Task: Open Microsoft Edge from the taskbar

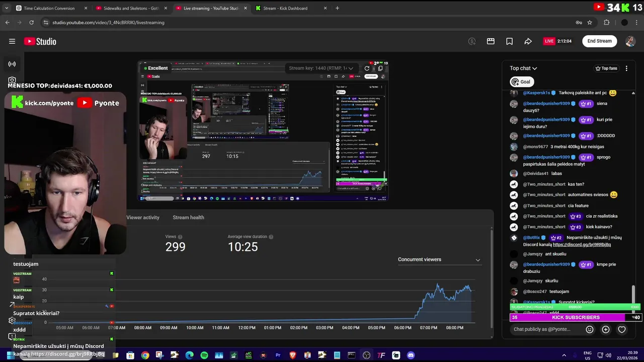Action: tap(189, 355)
